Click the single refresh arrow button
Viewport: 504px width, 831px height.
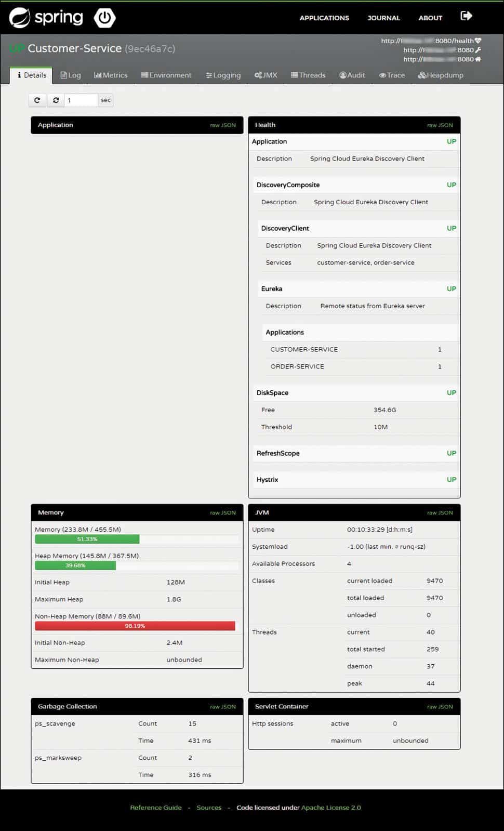(37, 100)
